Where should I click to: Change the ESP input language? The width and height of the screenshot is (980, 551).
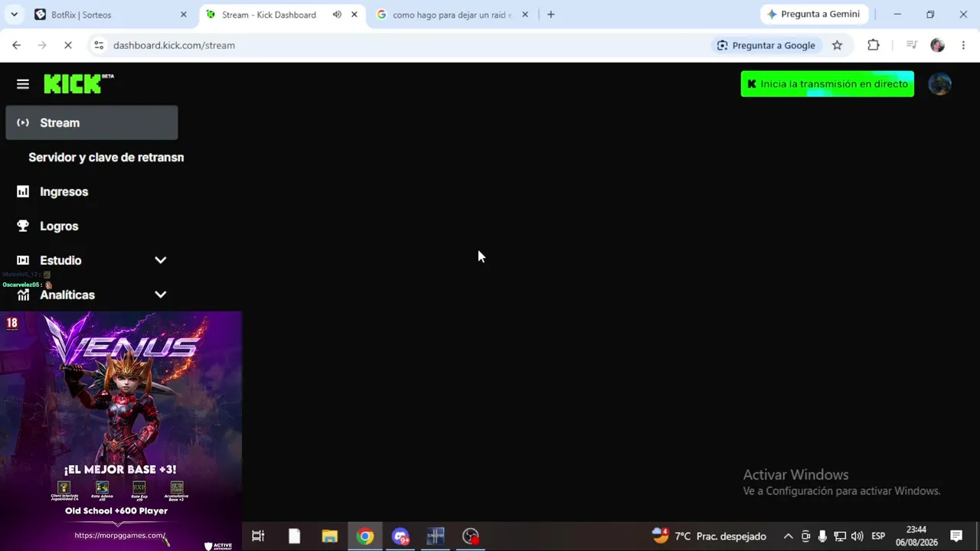878,536
